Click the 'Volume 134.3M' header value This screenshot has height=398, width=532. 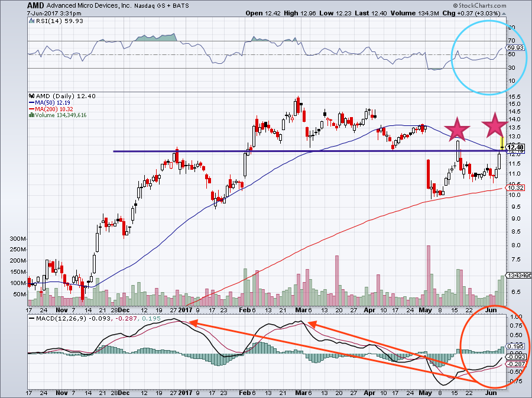pyautogui.click(x=415, y=13)
